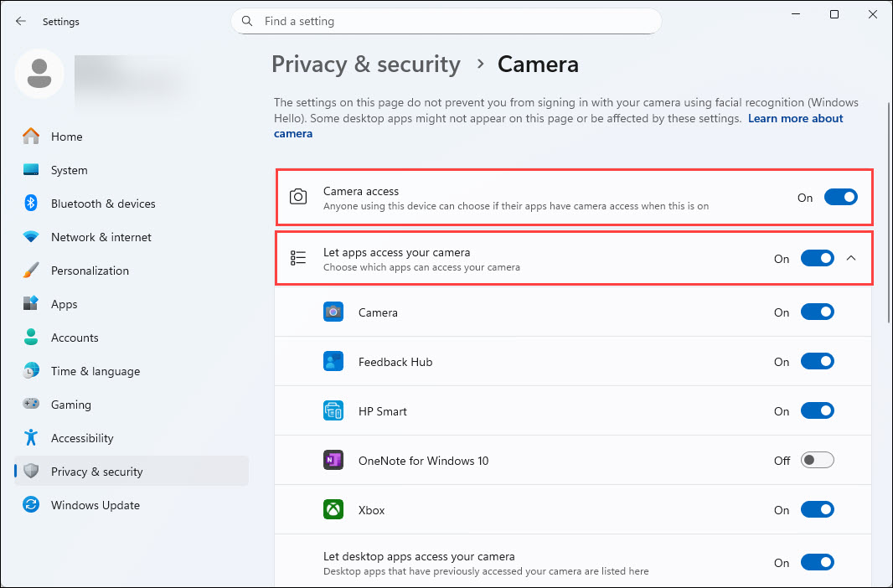Collapse the Let apps access your camera list
Viewport: 893px width, 588px height.
click(851, 259)
